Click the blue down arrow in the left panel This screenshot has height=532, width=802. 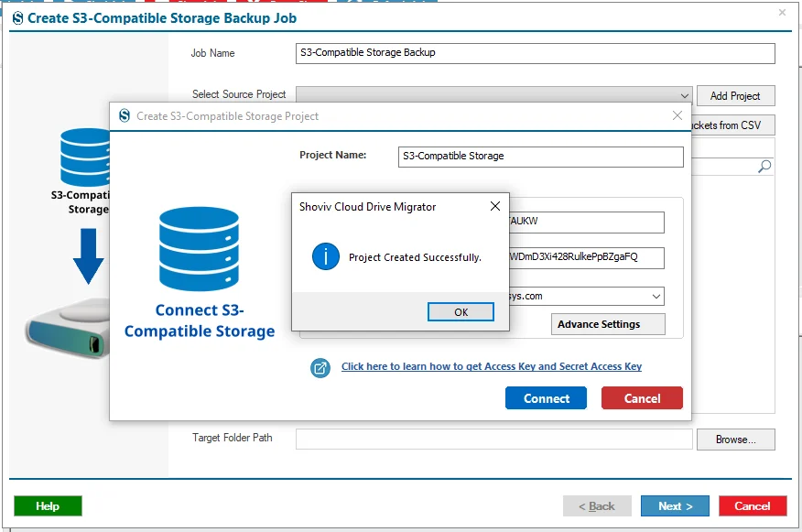(x=89, y=256)
